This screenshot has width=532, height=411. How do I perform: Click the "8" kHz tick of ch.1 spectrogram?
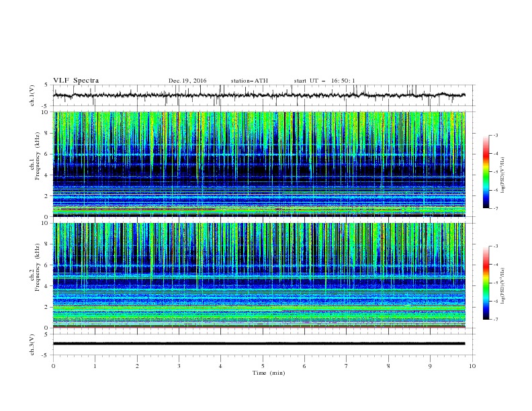tap(46, 133)
